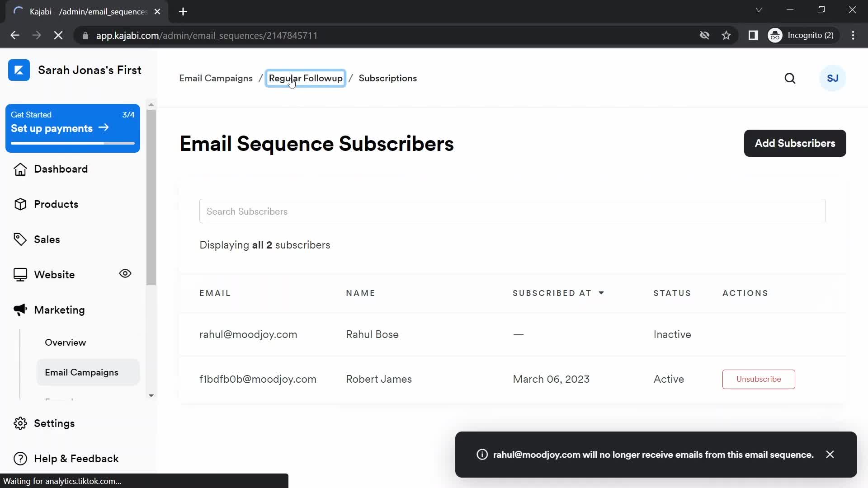This screenshot has height=488, width=868.
Task: Expand the Marketing sidebar section
Action: [x=59, y=309]
